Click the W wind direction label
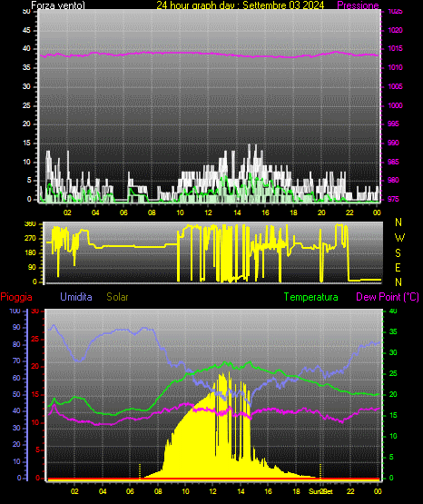423x504 pixels. 399,238
